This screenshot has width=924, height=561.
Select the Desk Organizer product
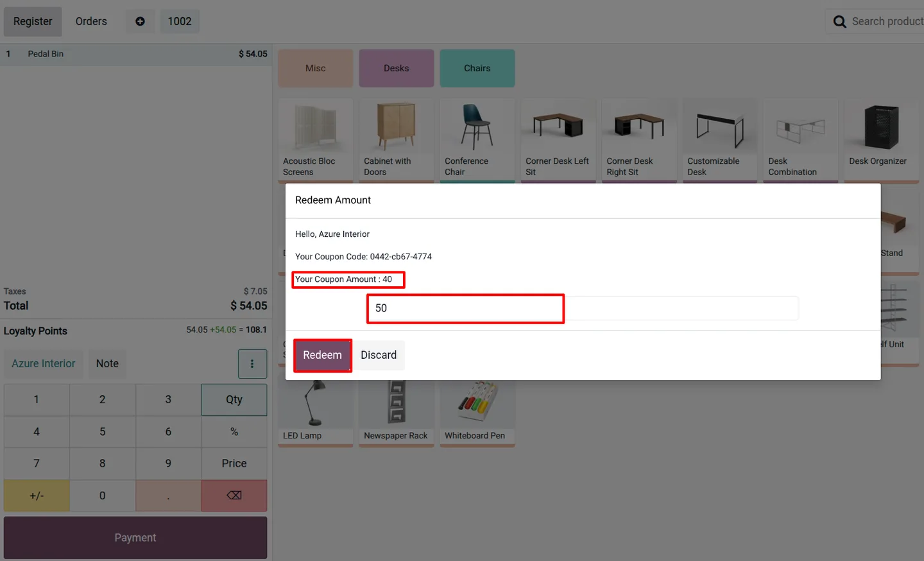point(881,141)
